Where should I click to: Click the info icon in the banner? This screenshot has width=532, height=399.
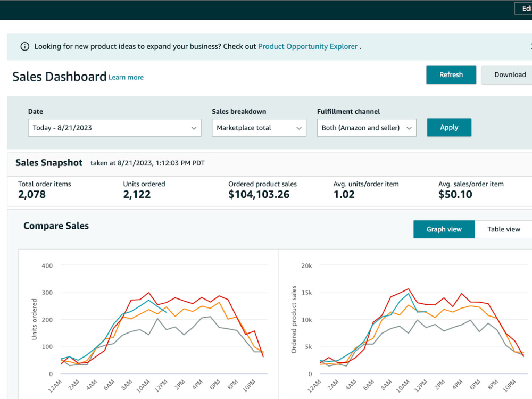(25, 46)
